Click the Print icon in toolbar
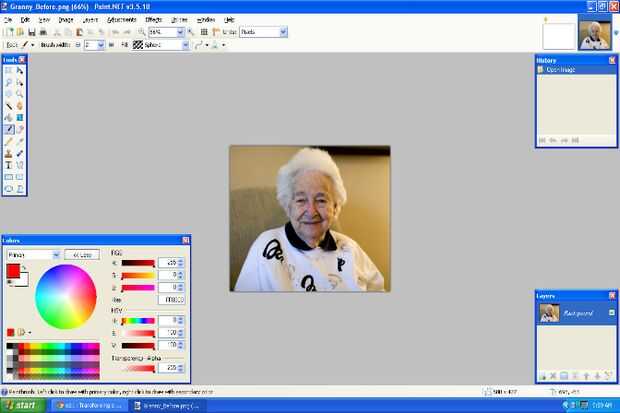This screenshot has height=413, width=620. tap(43, 32)
